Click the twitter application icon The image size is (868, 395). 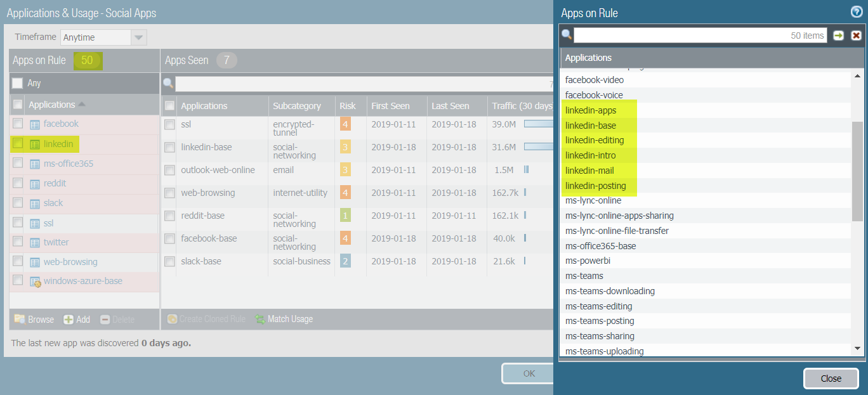(x=35, y=243)
